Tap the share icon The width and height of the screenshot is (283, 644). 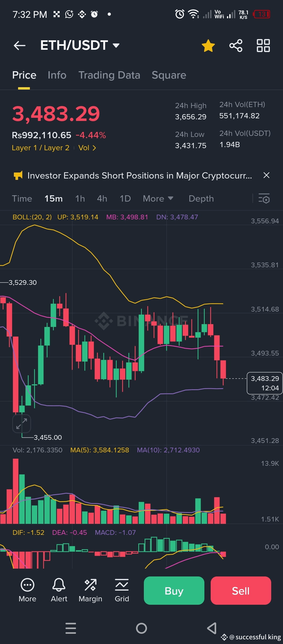[236, 46]
